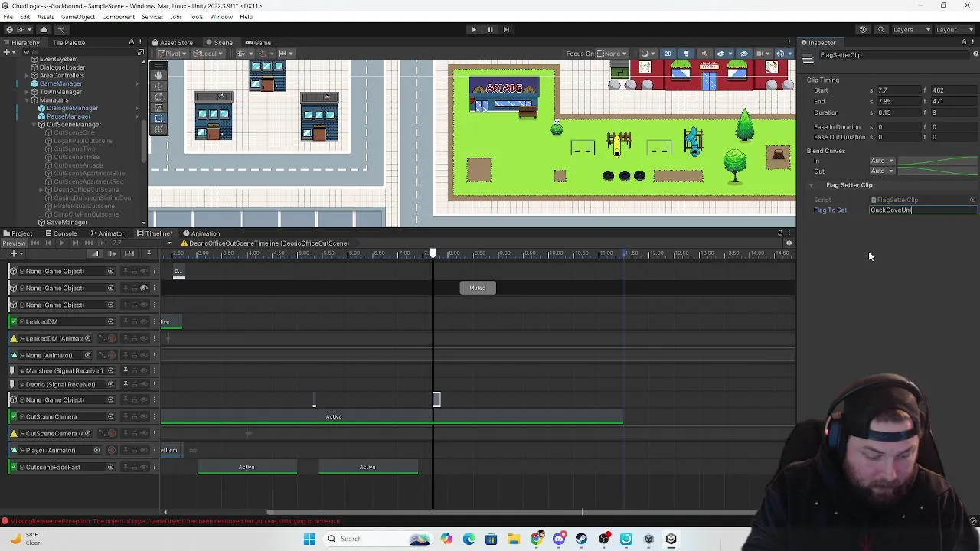Switch to the Tile Palette tab
The height and width of the screenshot is (551, 980).
69,43
